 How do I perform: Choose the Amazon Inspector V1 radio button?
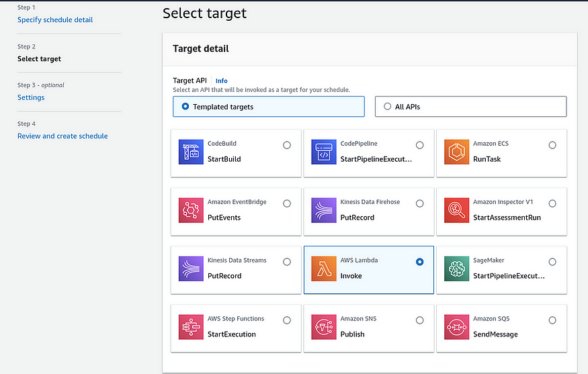pos(552,203)
